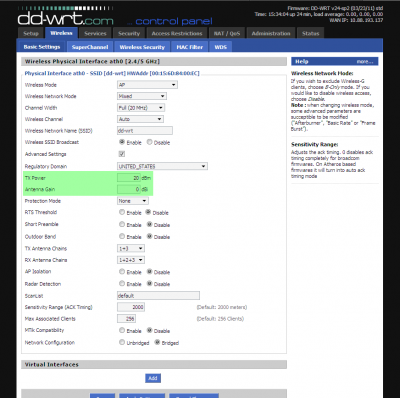Viewport: 400px width, 398px height.
Task: Select Enable for RTS Threshold
Action: point(122,212)
